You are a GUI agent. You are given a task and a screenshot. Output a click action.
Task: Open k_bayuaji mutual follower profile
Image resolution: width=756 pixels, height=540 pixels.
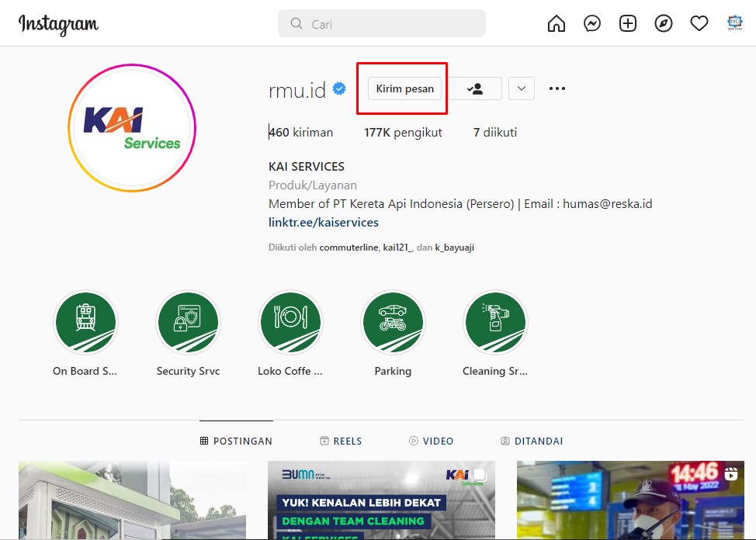click(x=454, y=247)
